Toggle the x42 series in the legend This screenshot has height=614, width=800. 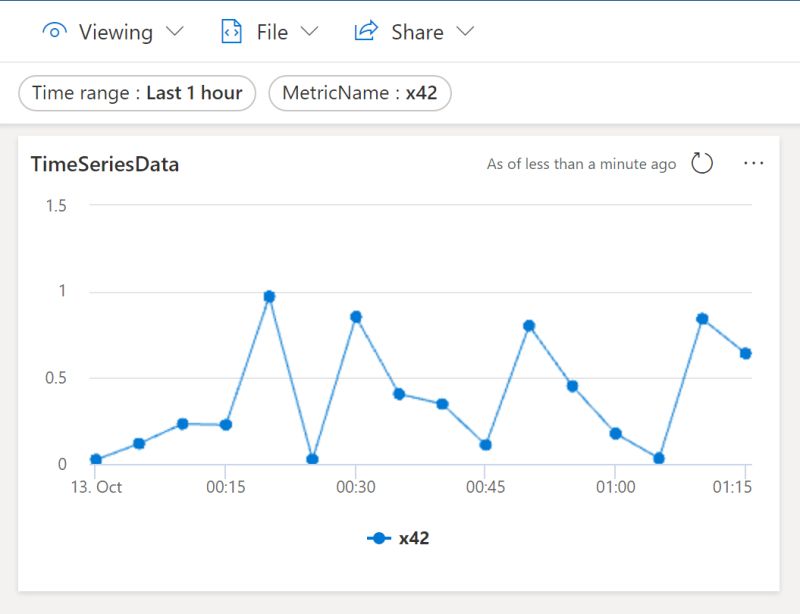tap(400, 537)
